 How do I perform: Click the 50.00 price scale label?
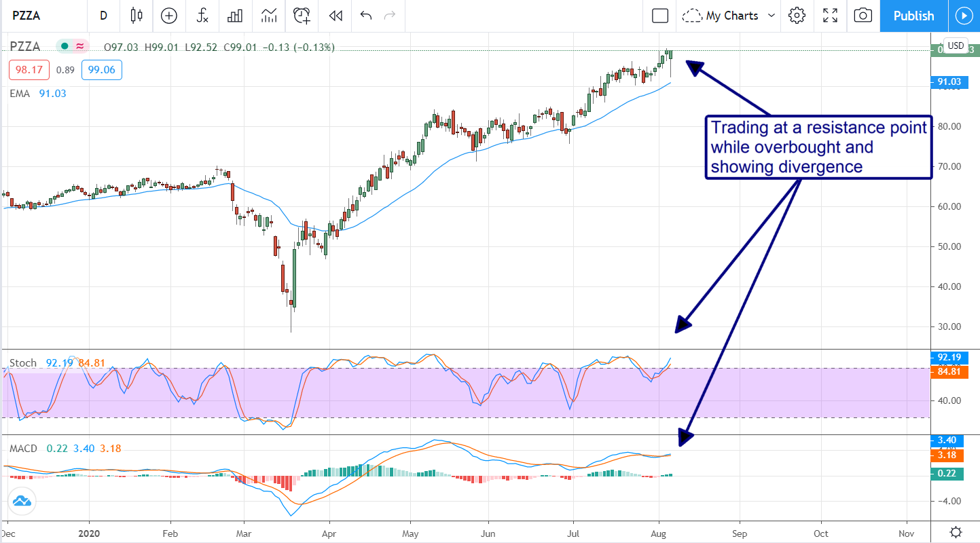coord(949,246)
